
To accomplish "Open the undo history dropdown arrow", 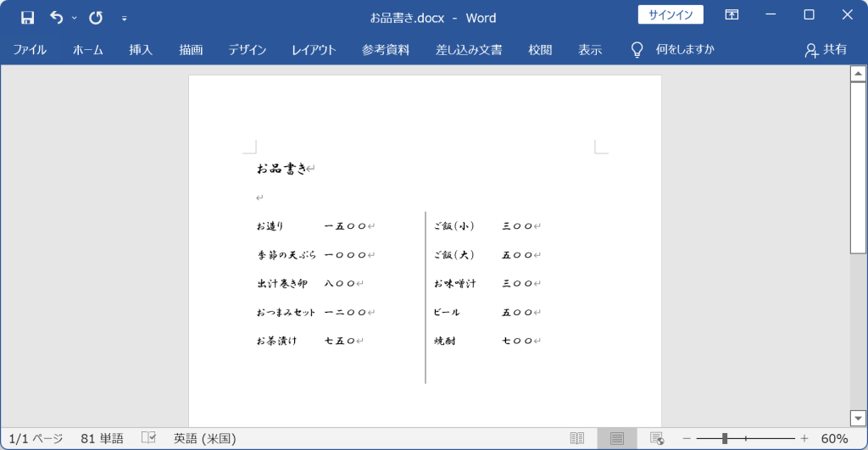I will [75, 19].
